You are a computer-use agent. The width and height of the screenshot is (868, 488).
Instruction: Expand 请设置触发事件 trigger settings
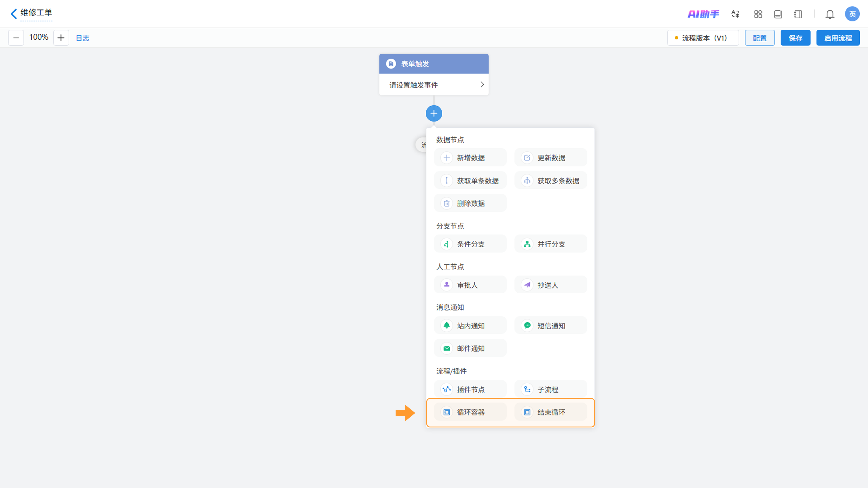click(x=434, y=85)
